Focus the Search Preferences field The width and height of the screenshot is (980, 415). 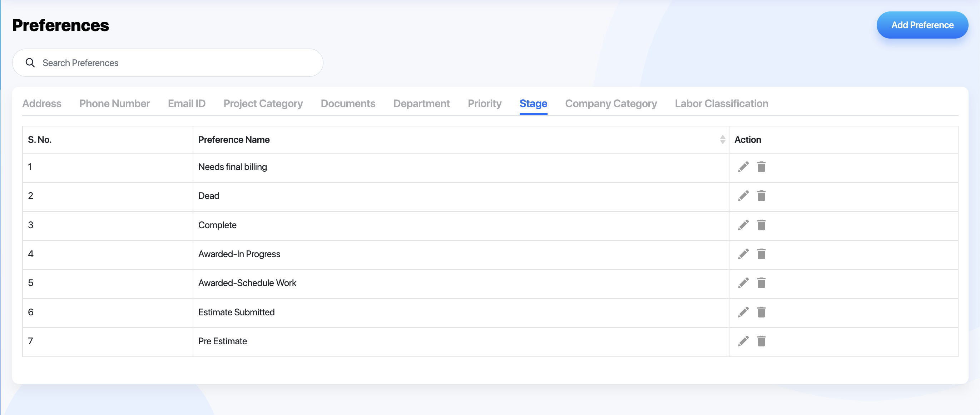[x=168, y=63]
